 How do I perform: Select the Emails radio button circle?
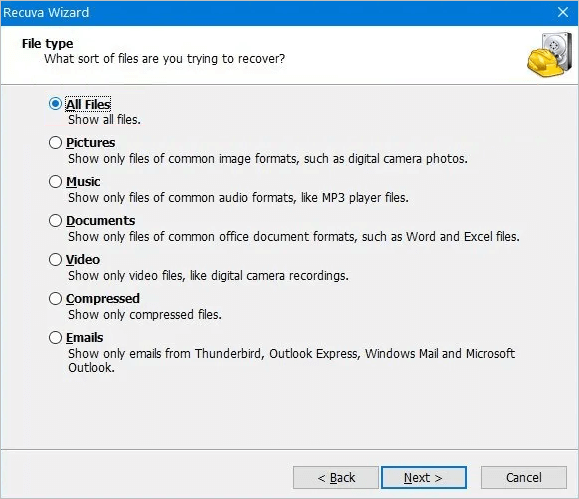pos(55,337)
